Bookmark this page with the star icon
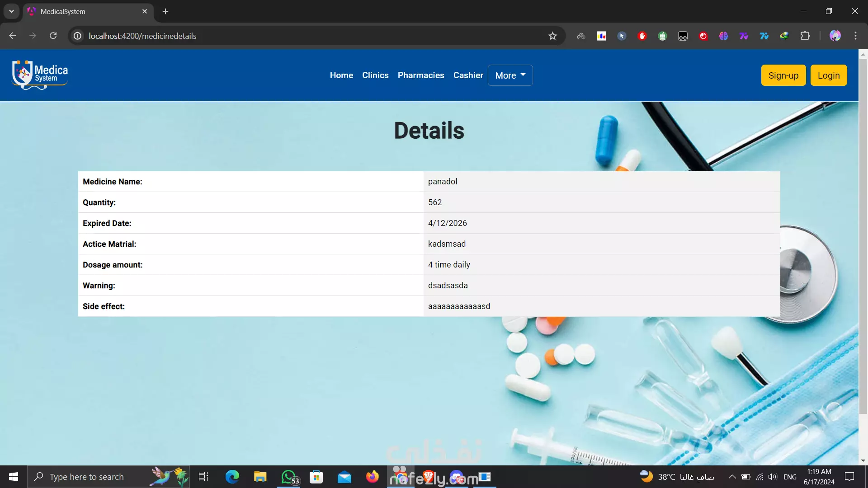The image size is (868, 488). tap(552, 36)
